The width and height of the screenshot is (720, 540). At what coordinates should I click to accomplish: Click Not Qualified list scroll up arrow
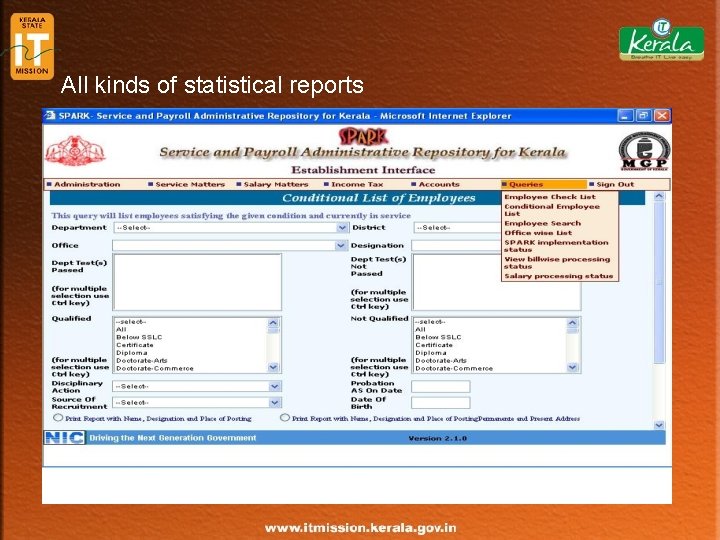pyautogui.click(x=572, y=323)
